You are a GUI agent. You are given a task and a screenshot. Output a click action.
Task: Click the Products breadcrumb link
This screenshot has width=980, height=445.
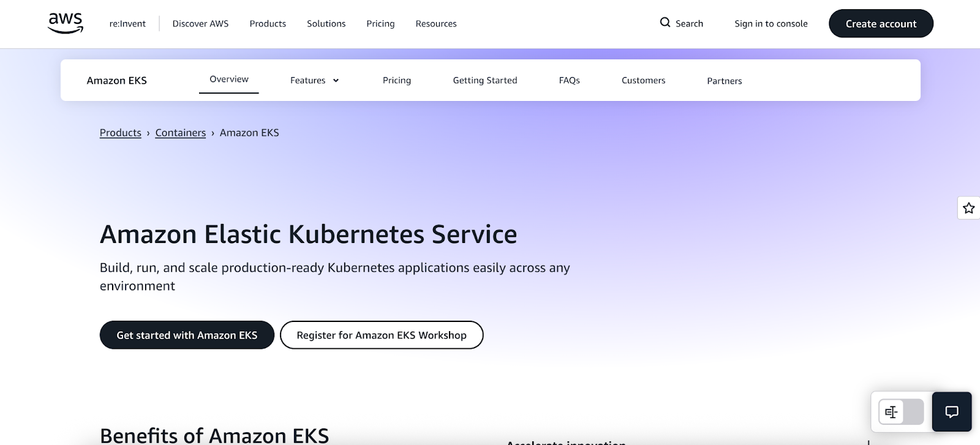121,133
